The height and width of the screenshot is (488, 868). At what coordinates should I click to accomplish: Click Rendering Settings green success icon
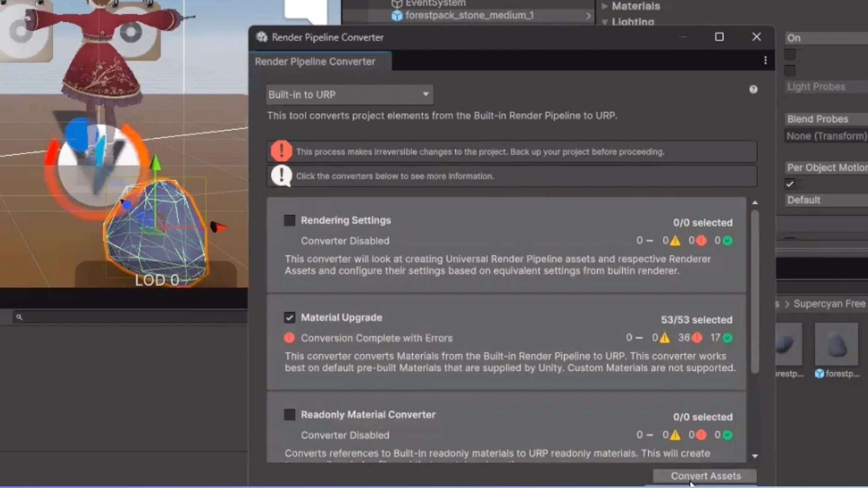(x=727, y=241)
